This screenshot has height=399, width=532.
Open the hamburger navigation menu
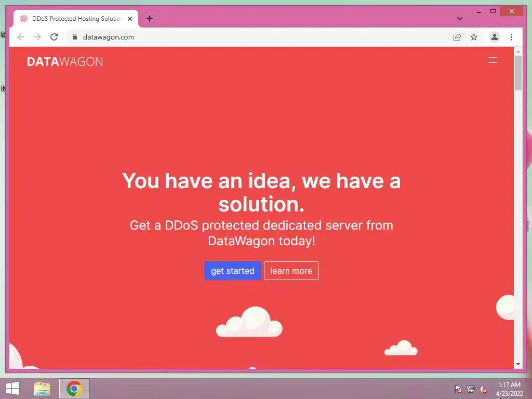(x=493, y=60)
